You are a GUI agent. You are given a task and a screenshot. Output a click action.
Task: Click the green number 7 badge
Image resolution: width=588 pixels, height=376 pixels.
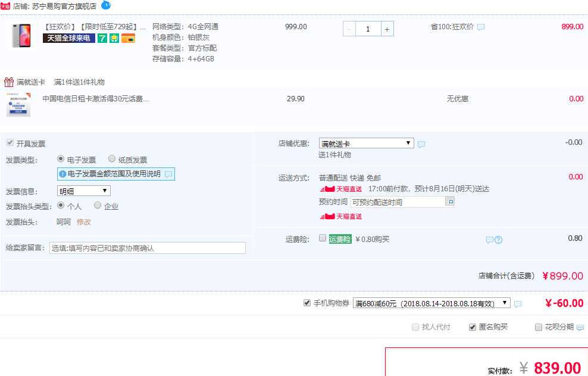pos(102,38)
